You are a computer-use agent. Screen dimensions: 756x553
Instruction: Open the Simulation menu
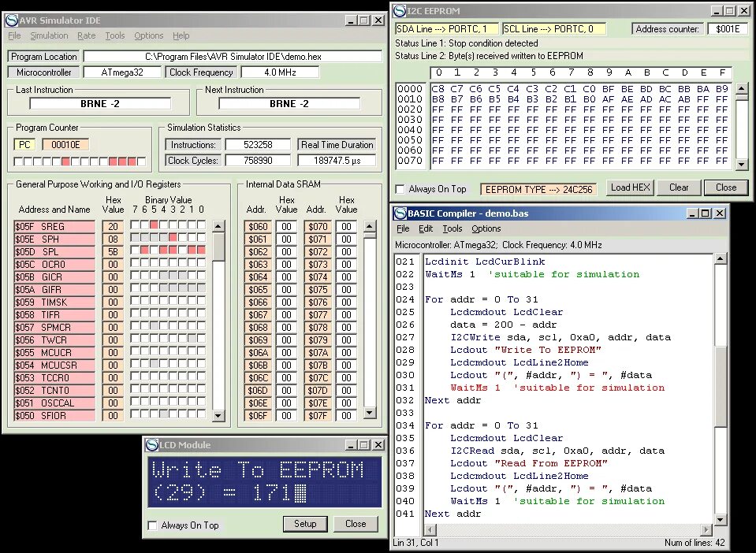(x=49, y=35)
